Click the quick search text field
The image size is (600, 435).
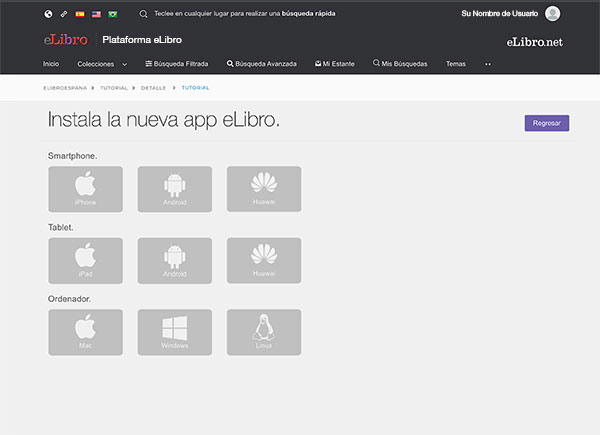tap(245, 14)
